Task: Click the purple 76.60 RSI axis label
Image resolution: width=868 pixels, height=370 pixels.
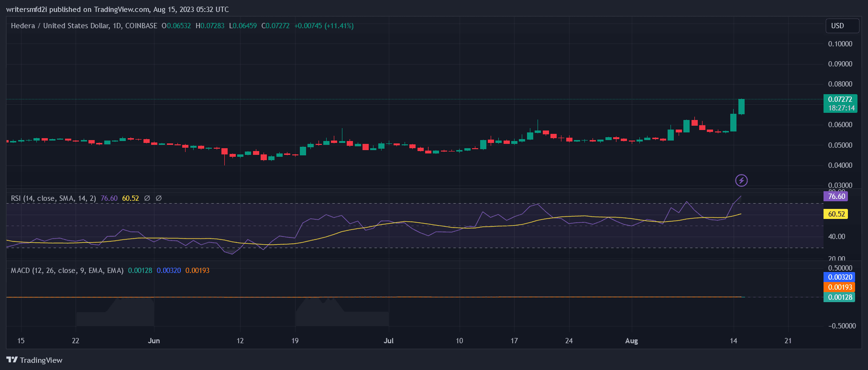Action: pos(836,196)
